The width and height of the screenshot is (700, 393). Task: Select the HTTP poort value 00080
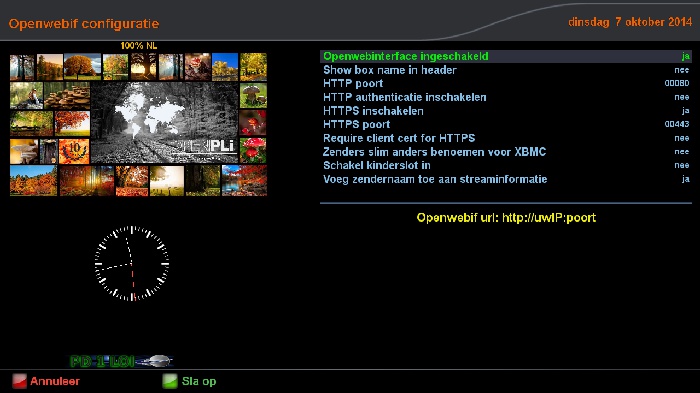pyautogui.click(x=677, y=84)
